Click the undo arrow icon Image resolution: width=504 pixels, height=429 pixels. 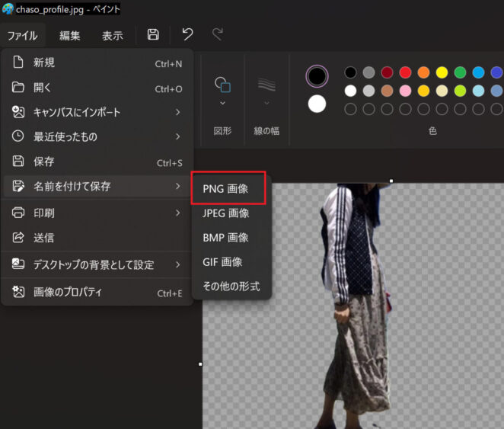pos(188,34)
